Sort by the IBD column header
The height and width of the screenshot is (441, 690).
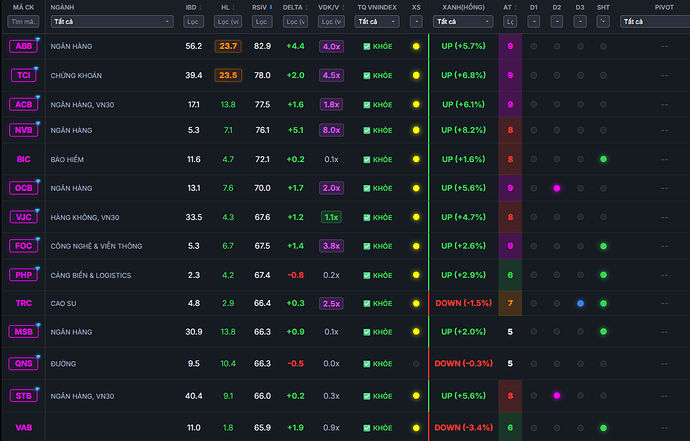pos(193,7)
